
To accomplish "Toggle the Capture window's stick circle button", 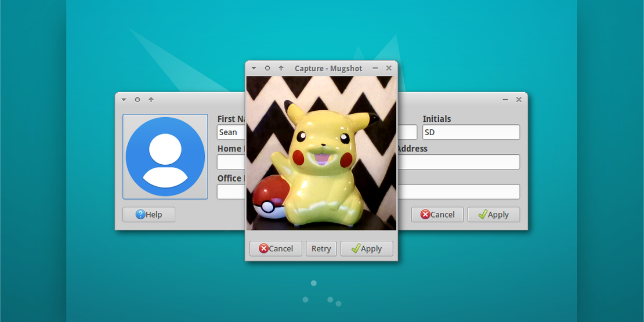I will click(267, 68).
